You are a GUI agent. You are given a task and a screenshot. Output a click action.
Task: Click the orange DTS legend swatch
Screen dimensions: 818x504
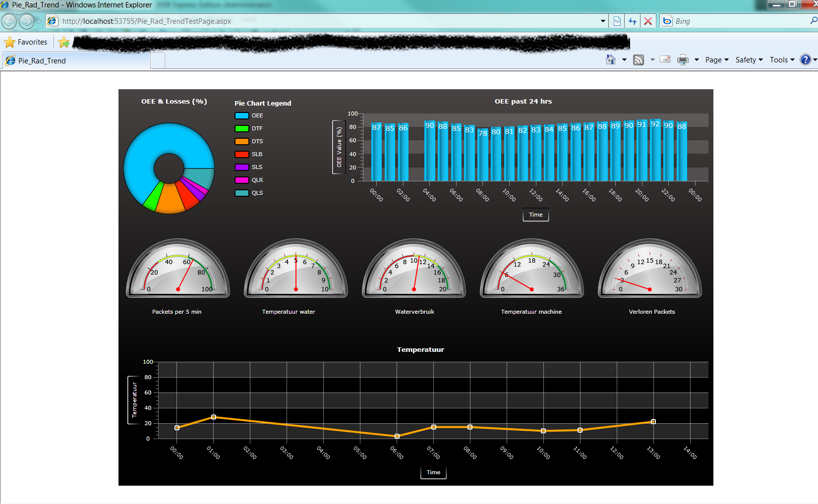[x=242, y=141]
